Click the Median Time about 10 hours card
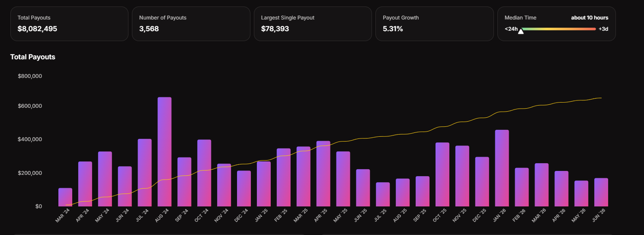 tap(557, 24)
